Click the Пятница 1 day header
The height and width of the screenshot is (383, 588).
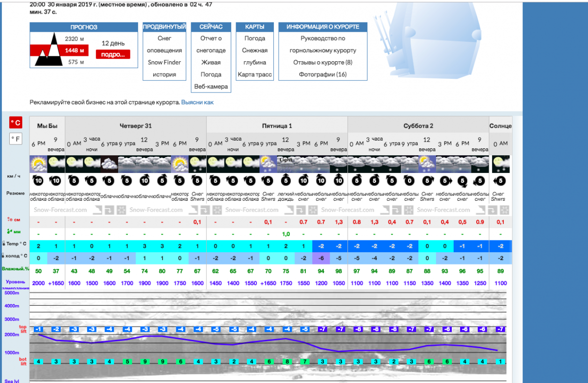point(277,126)
